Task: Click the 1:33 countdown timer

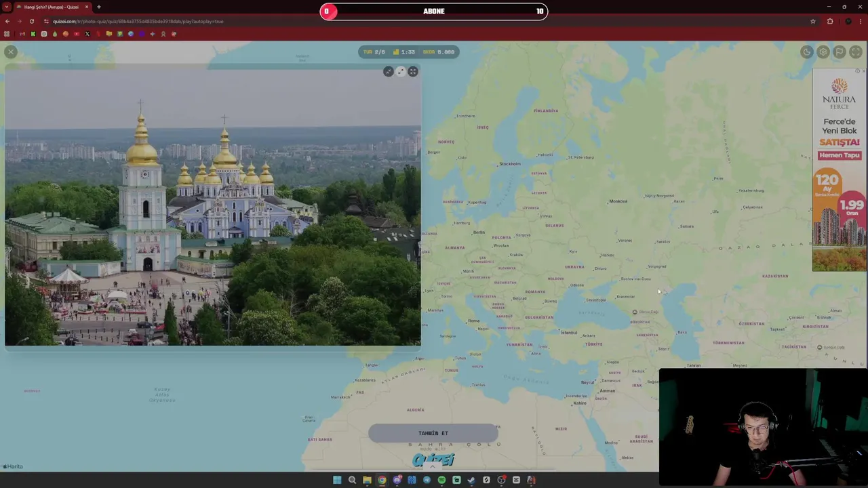Action: click(404, 52)
